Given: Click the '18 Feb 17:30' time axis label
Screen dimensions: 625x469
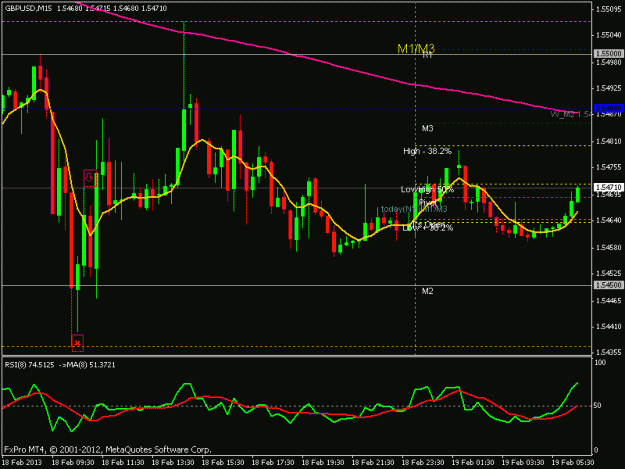Looking at the screenshot, I should [273, 463].
